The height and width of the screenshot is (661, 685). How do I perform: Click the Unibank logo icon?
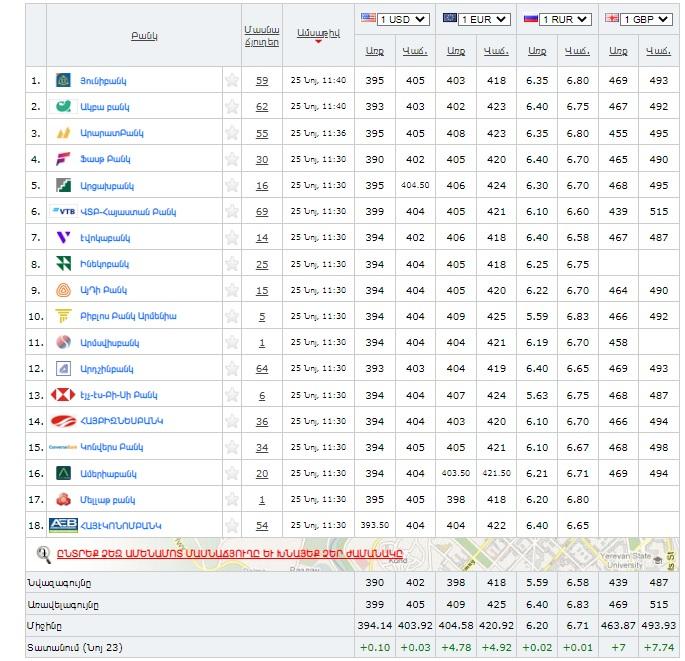pos(62,80)
